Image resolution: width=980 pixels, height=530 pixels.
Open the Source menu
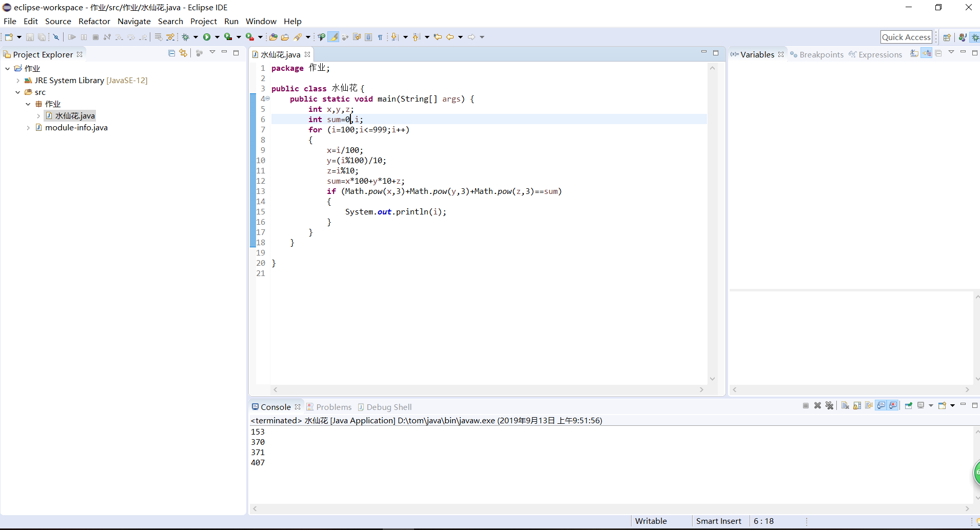coord(58,21)
